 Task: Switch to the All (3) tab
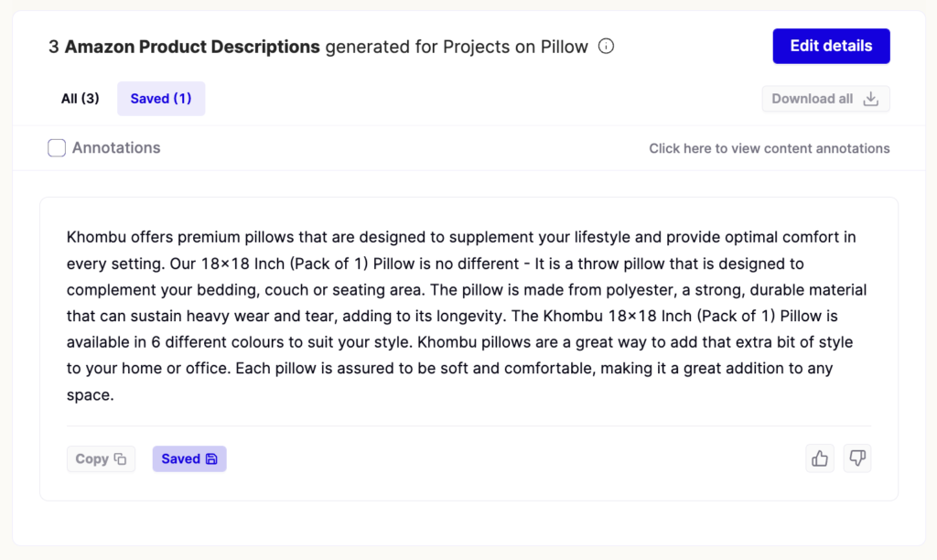[x=81, y=99]
